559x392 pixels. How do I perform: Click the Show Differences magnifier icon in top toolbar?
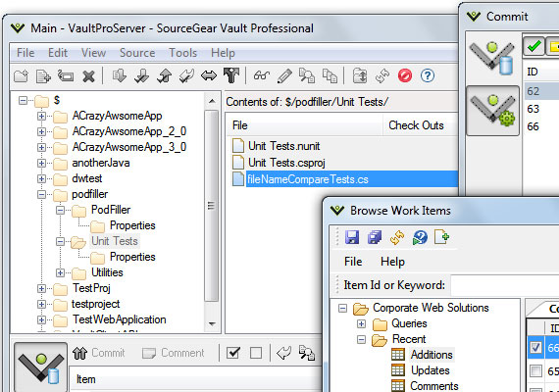[307, 75]
